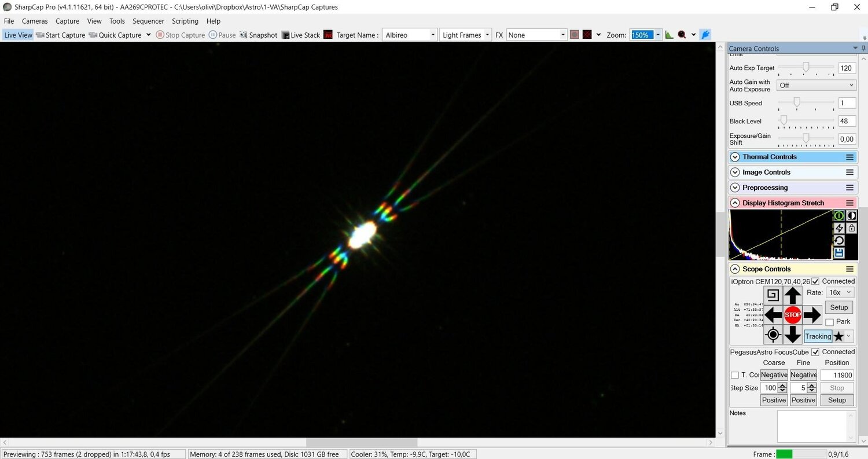
Task: Click the Coarse Positive focuser button
Action: pos(774,400)
